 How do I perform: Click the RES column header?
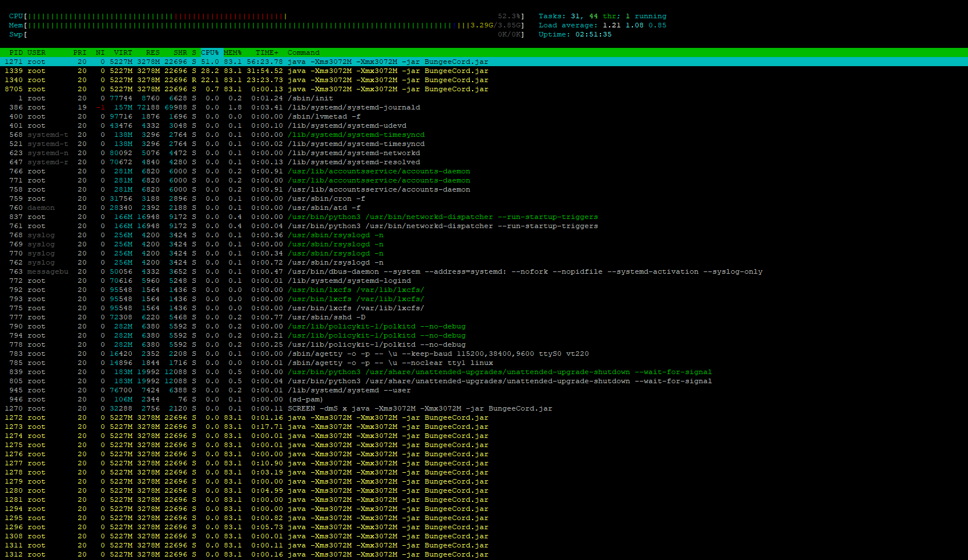[x=152, y=52]
